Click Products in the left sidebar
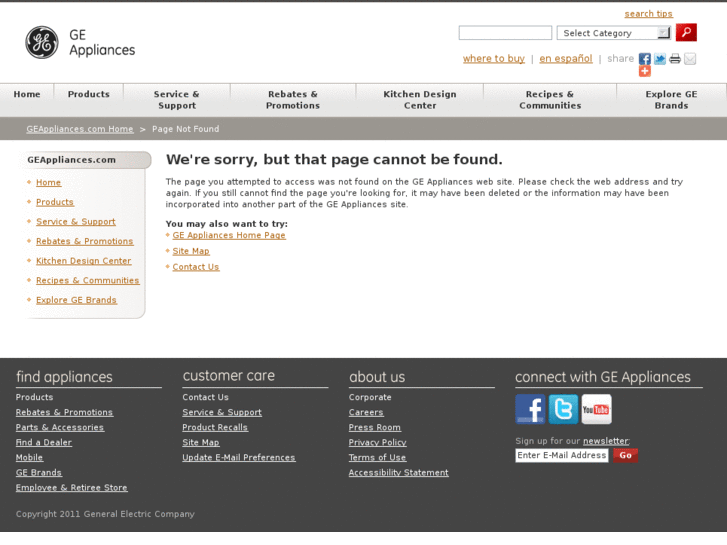Viewport: 727px width, 545px height. 55,202
